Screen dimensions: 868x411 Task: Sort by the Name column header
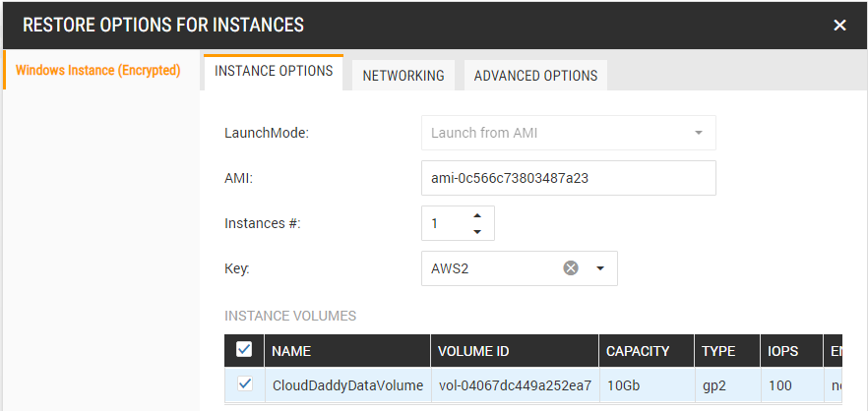[x=346, y=351]
